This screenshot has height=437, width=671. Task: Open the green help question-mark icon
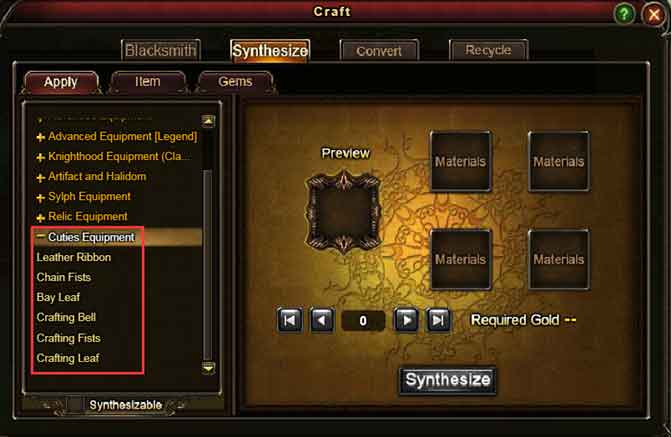click(624, 14)
